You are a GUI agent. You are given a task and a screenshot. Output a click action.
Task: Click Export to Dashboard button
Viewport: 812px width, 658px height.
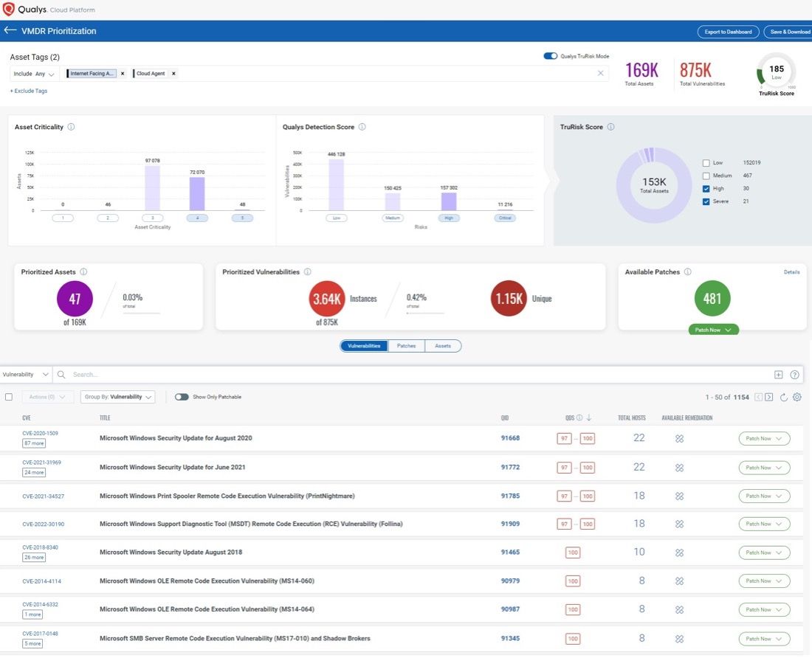coord(728,32)
